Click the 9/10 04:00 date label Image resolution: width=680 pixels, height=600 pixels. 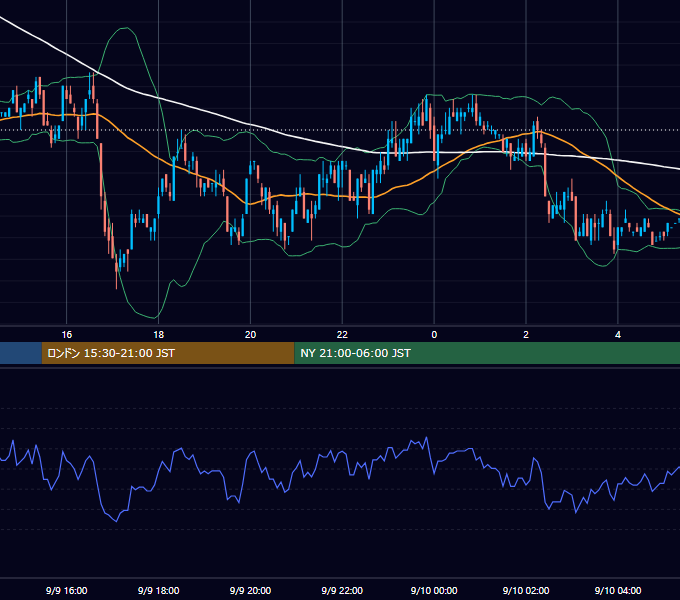tap(618, 590)
